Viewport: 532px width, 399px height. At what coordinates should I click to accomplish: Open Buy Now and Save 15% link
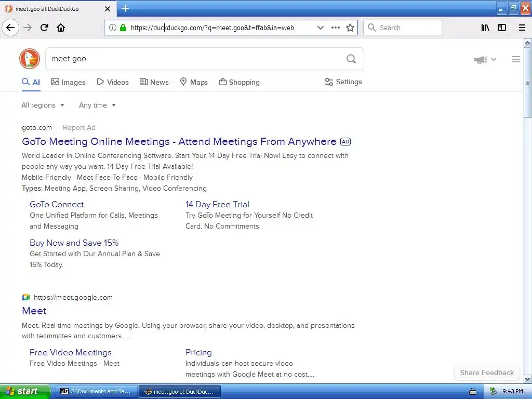(74, 243)
